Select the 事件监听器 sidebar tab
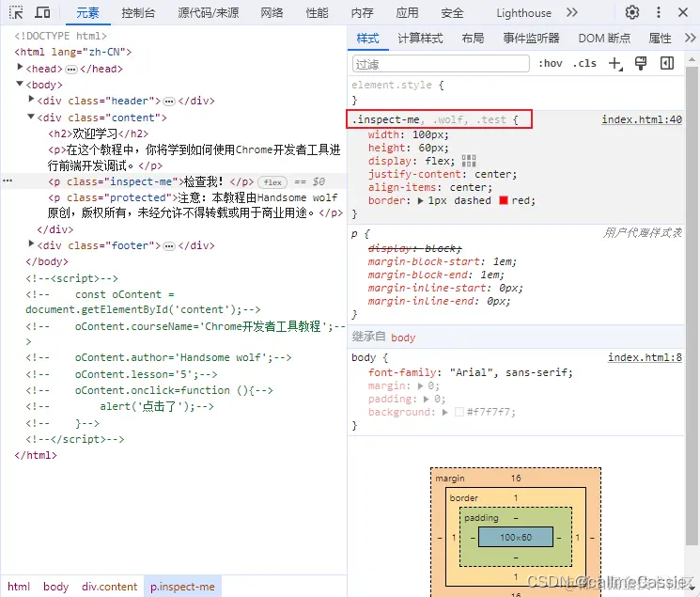Image resolution: width=700 pixels, height=597 pixels. [x=531, y=39]
